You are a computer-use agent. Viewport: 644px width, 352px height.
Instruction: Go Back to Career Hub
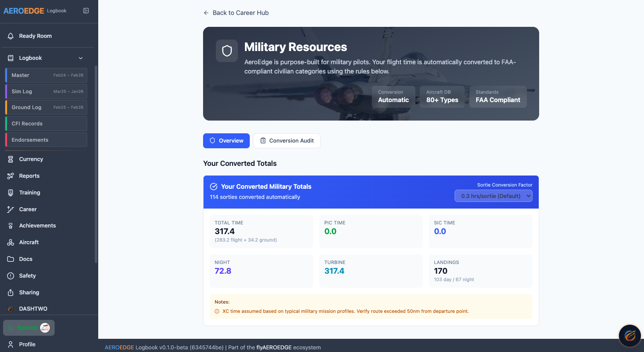coord(236,13)
